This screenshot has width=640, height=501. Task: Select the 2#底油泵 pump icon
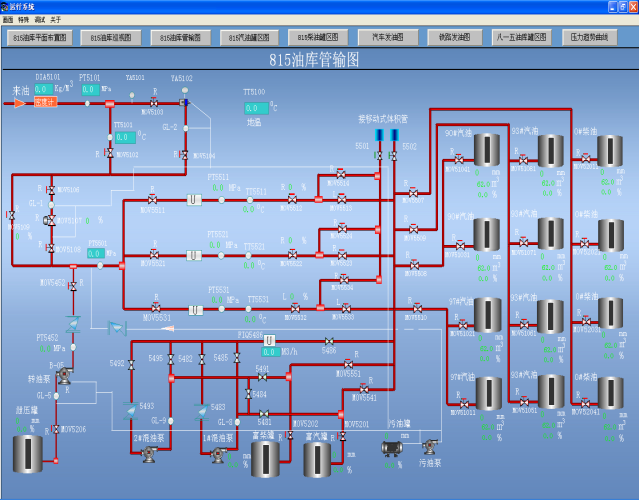[148, 455]
